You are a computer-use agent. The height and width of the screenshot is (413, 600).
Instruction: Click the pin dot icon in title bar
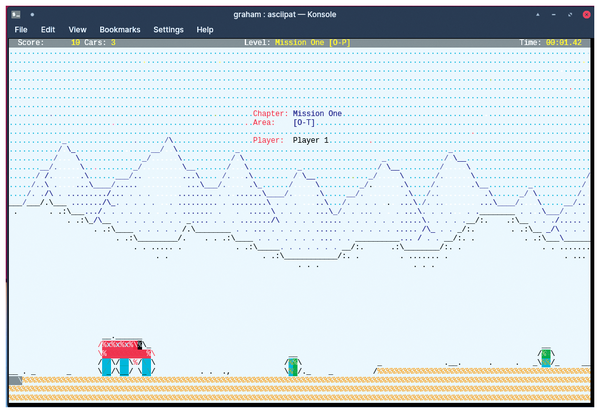coord(32,15)
